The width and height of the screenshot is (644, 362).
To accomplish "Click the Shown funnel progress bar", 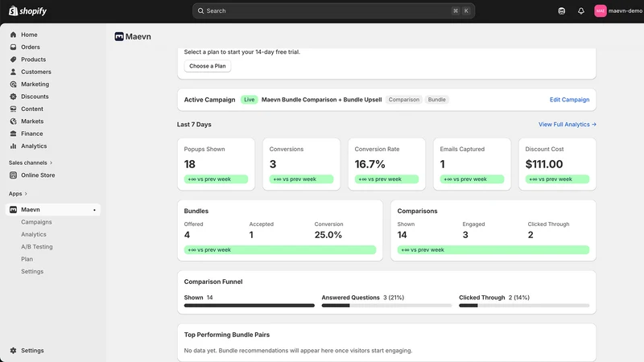I will (250, 306).
